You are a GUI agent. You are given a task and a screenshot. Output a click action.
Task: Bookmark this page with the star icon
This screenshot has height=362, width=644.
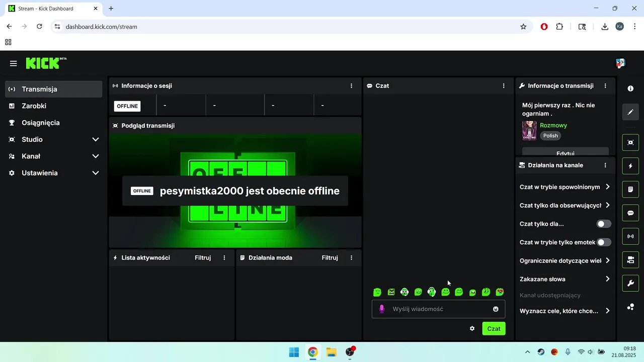[x=523, y=27]
